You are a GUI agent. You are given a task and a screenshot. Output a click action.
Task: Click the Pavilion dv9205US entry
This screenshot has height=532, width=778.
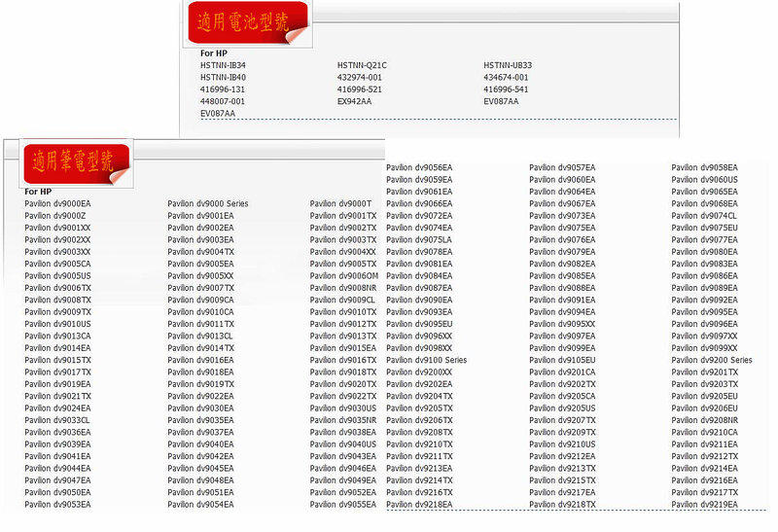pyautogui.click(x=562, y=408)
